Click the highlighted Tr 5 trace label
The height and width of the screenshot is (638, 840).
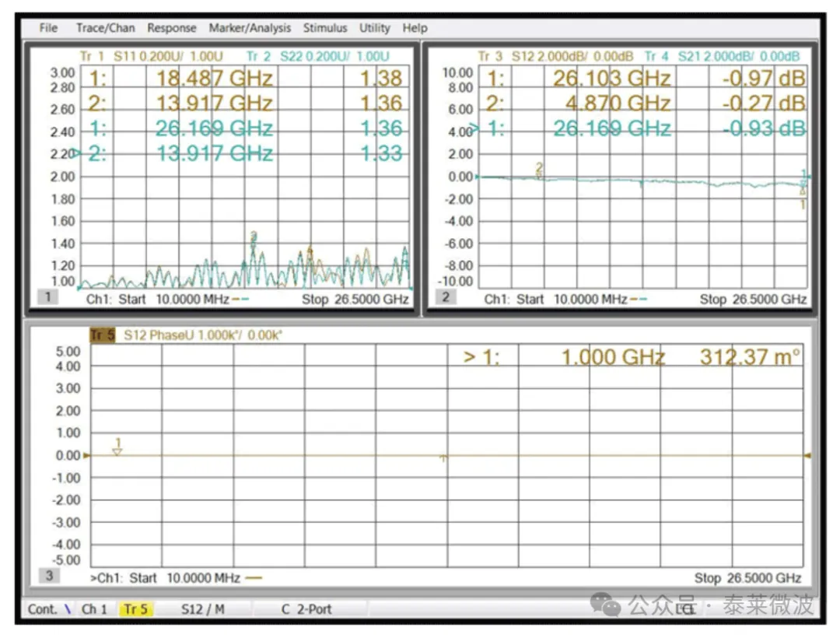click(x=102, y=335)
